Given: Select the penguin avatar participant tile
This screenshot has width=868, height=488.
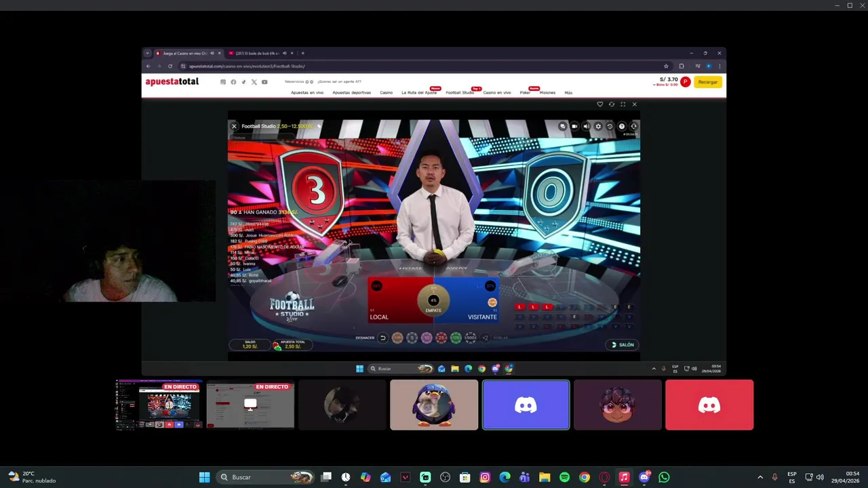Looking at the screenshot, I should 434,405.
